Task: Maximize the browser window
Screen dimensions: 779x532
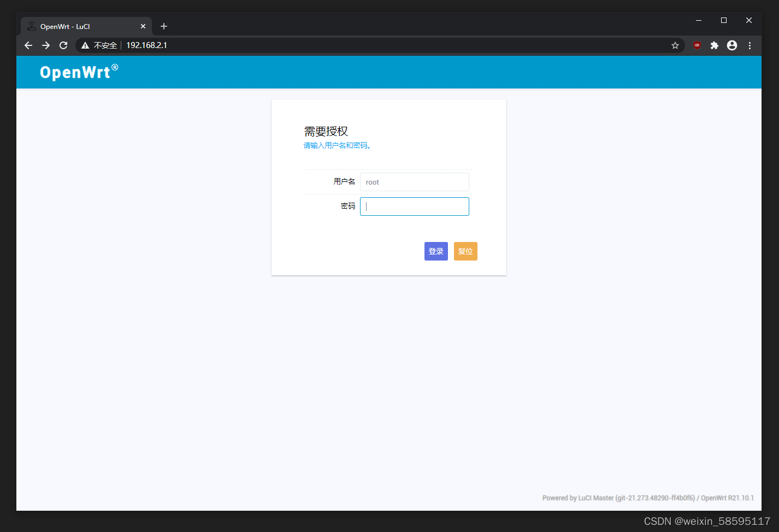Action: 724,20
